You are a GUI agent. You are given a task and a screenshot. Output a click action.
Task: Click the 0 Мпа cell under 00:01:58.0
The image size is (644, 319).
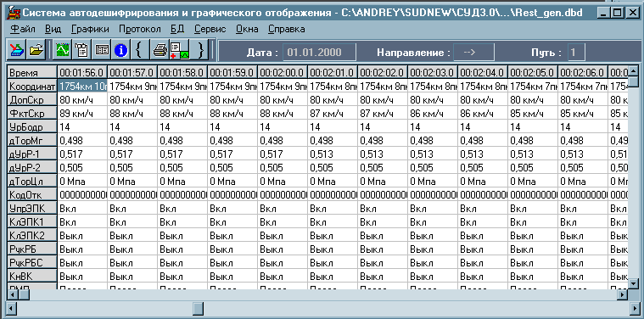tap(182, 181)
